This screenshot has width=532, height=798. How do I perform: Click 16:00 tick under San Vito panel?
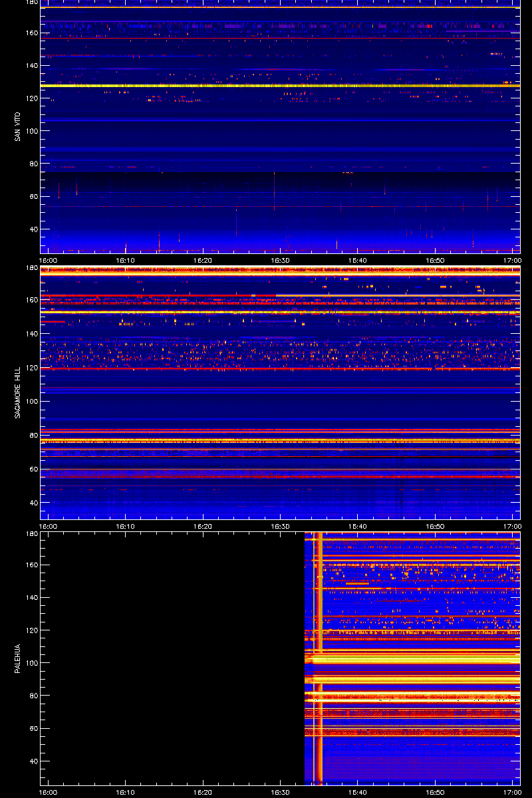48,261
